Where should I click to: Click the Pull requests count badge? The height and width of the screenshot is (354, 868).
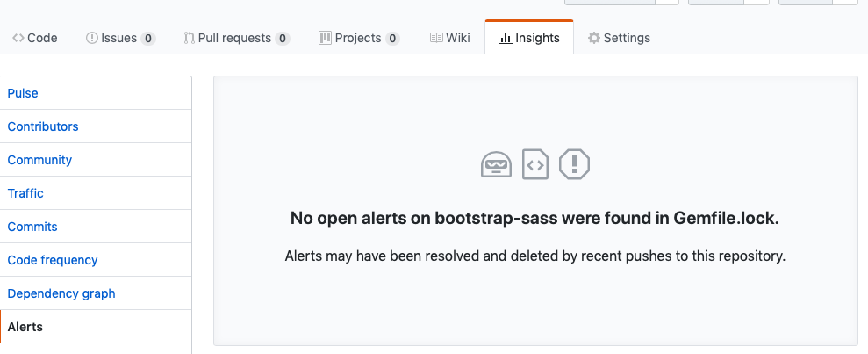(x=283, y=39)
